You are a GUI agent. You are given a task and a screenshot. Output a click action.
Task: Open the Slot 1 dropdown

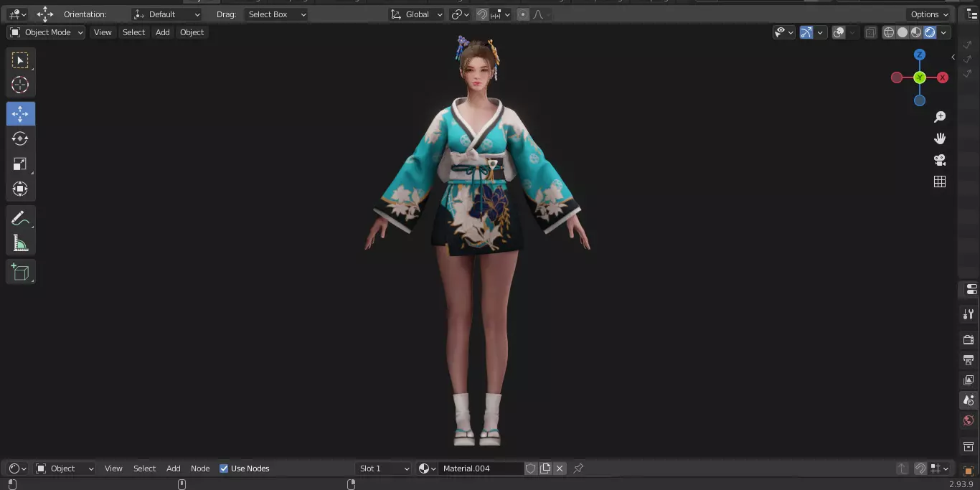(x=384, y=468)
